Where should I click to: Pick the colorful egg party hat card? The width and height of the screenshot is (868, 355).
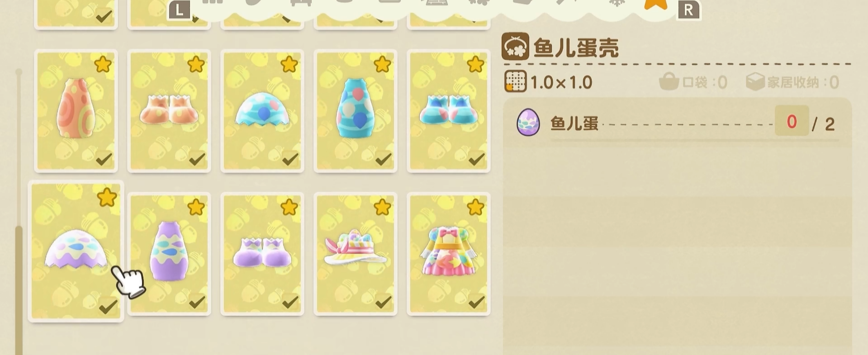click(356, 254)
